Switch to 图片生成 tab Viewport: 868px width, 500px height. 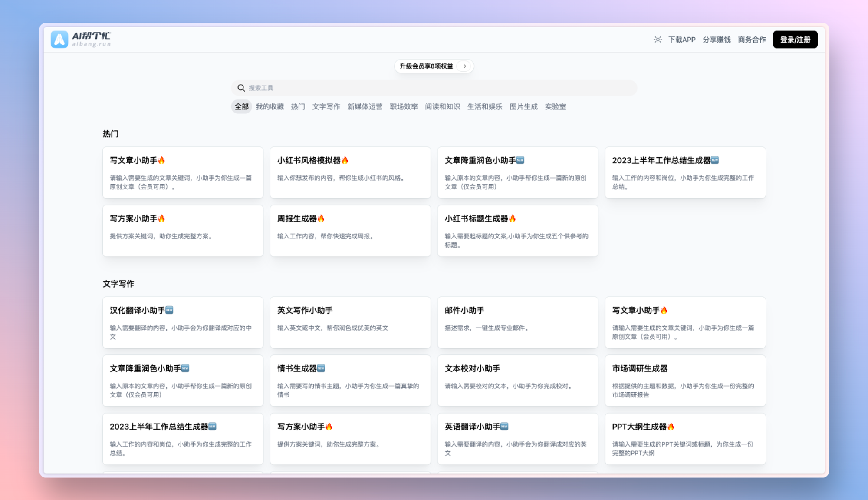[523, 107]
